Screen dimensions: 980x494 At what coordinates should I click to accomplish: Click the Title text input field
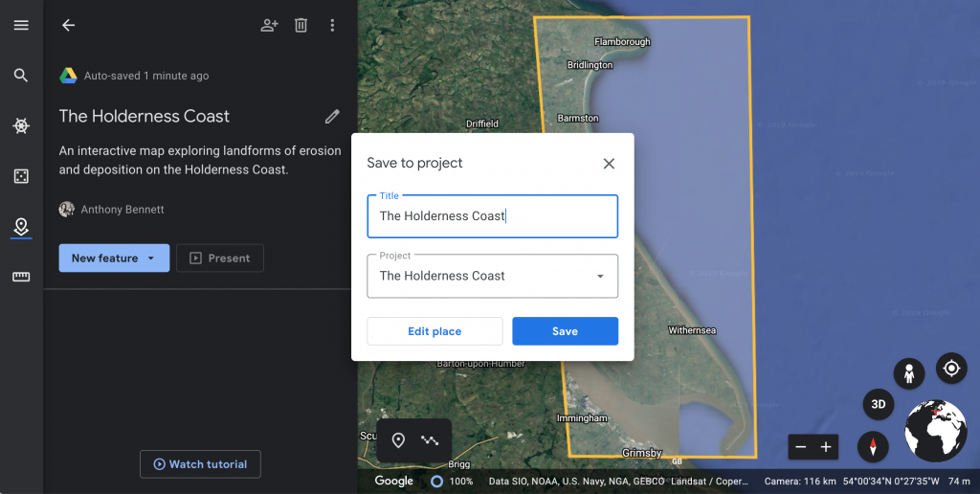tap(492, 216)
